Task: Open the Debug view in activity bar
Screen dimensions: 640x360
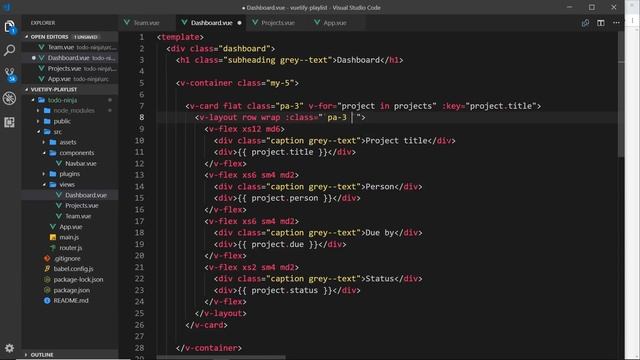Action: coord(9,98)
